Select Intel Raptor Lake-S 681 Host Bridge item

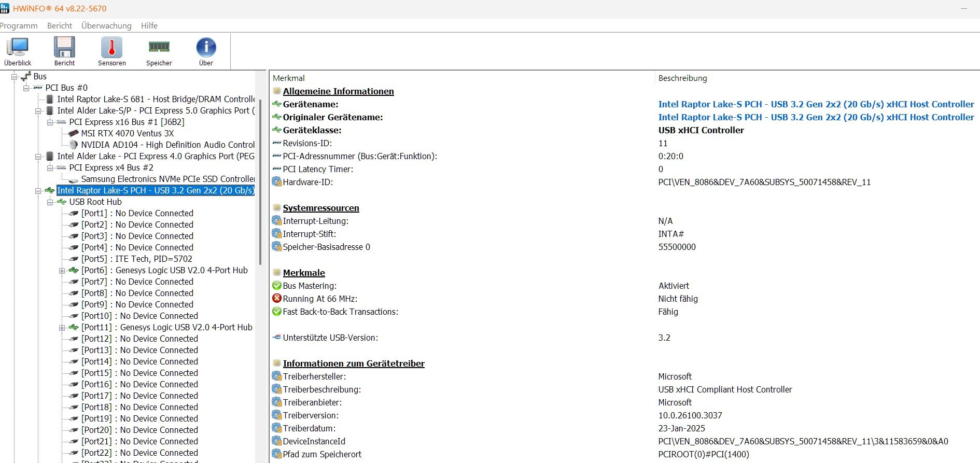pos(156,99)
